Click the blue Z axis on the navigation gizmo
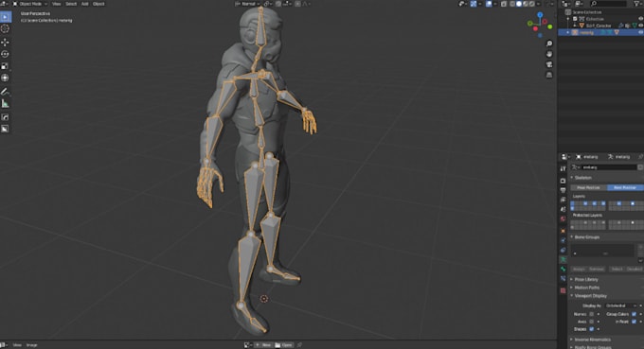This screenshot has width=644, height=349. click(x=540, y=15)
